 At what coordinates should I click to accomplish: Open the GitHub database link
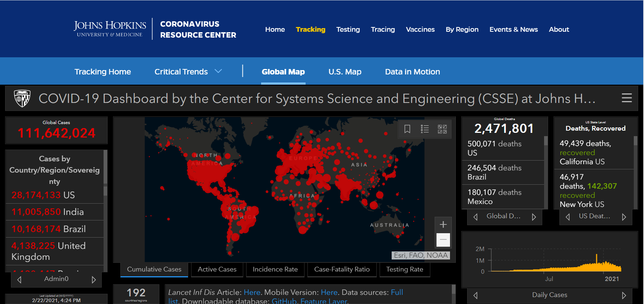point(284,301)
